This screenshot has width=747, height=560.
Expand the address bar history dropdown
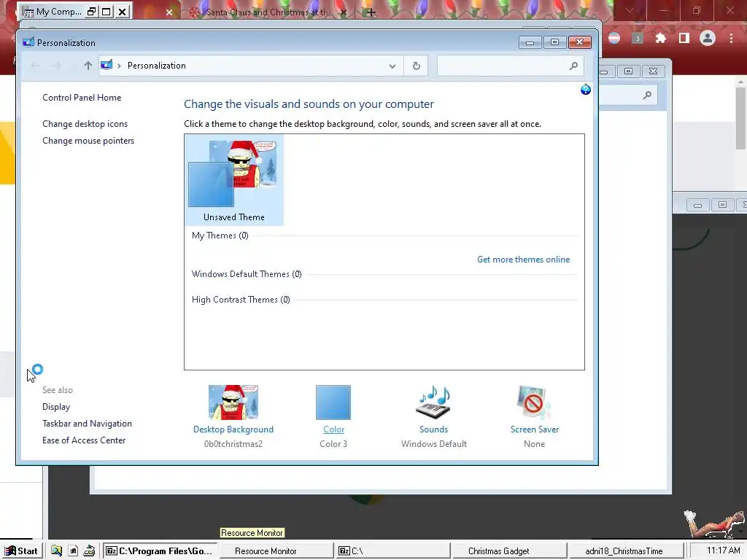click(392, 66)
